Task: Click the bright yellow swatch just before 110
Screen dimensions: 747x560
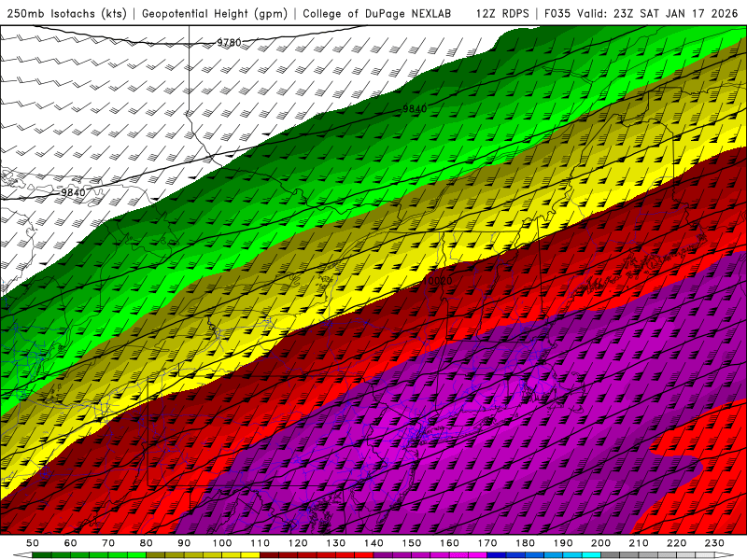Action: (250, 555)
